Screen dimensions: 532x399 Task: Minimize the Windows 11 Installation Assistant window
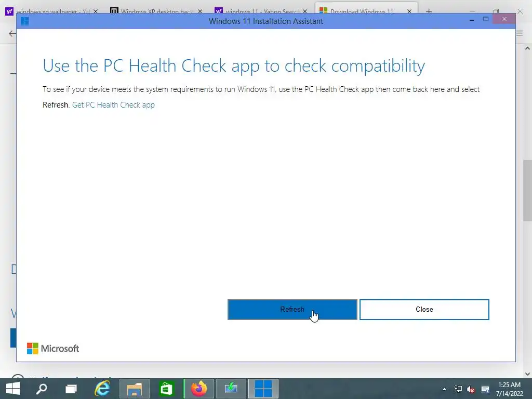click(471, 20)
